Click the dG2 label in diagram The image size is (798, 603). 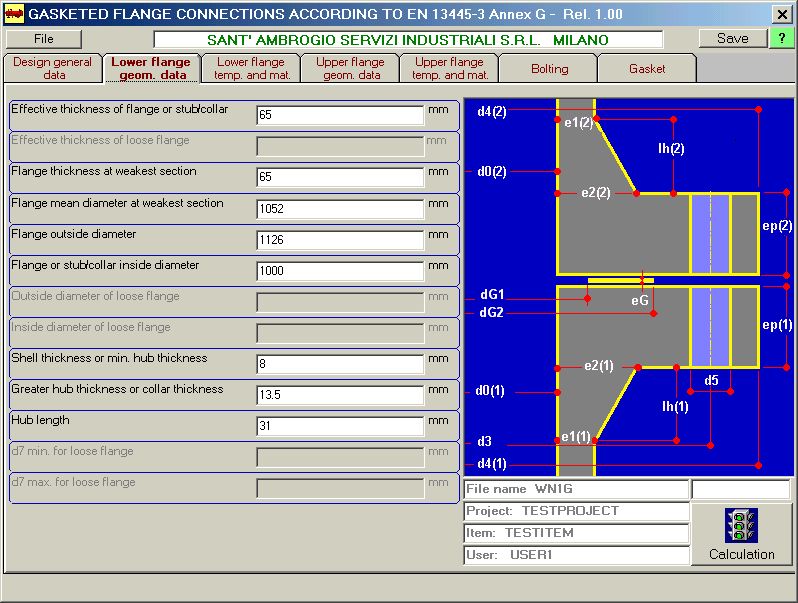click(492, 312)
